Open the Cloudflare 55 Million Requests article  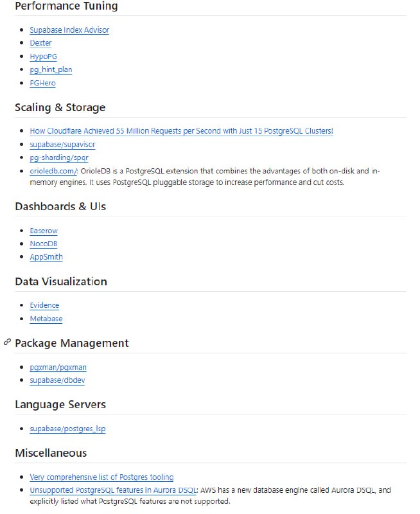182,131
